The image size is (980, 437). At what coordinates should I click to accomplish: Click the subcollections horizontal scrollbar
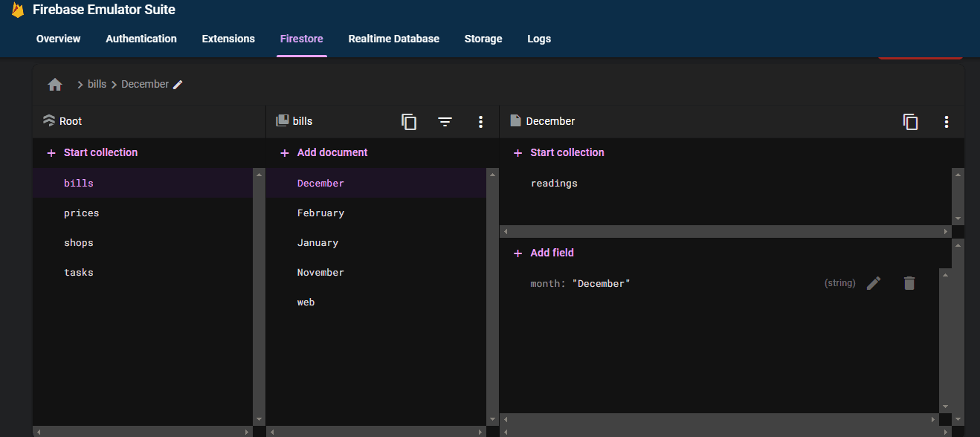[x=726, y=232]
